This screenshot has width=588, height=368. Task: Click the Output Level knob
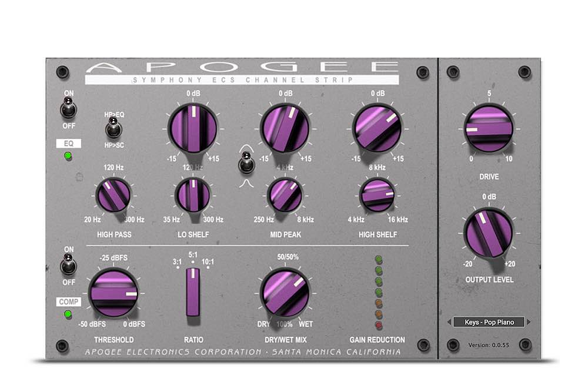(x=489, y=233)
